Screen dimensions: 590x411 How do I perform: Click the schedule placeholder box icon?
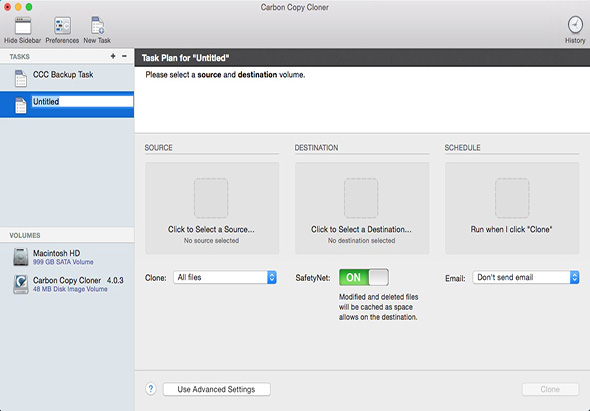click(x=512, y=198)
